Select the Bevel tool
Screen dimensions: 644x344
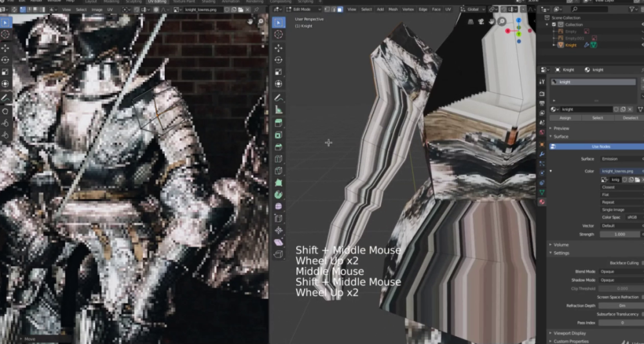(278, 147)
